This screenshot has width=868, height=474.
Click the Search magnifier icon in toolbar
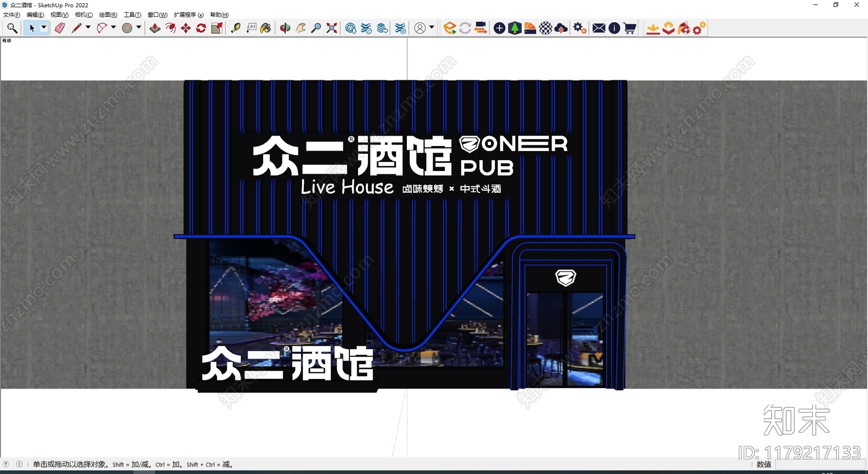pyautogui.click(x=12, y=28)
